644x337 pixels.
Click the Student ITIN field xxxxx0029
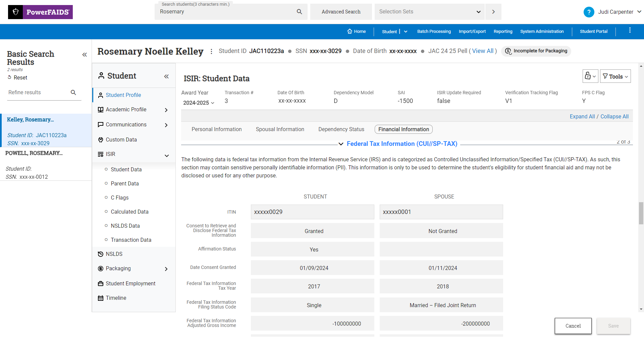(x=312, y=212)
